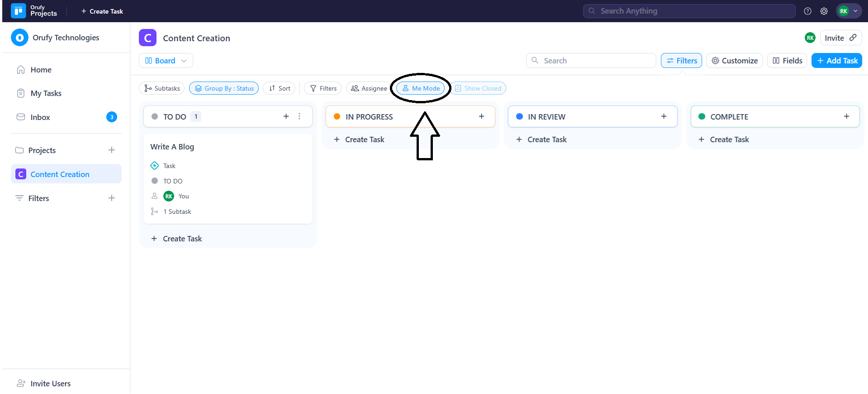Click the help question mark icon
The image size is (868, 394).
pyautogui.click(x=807, y=11)
